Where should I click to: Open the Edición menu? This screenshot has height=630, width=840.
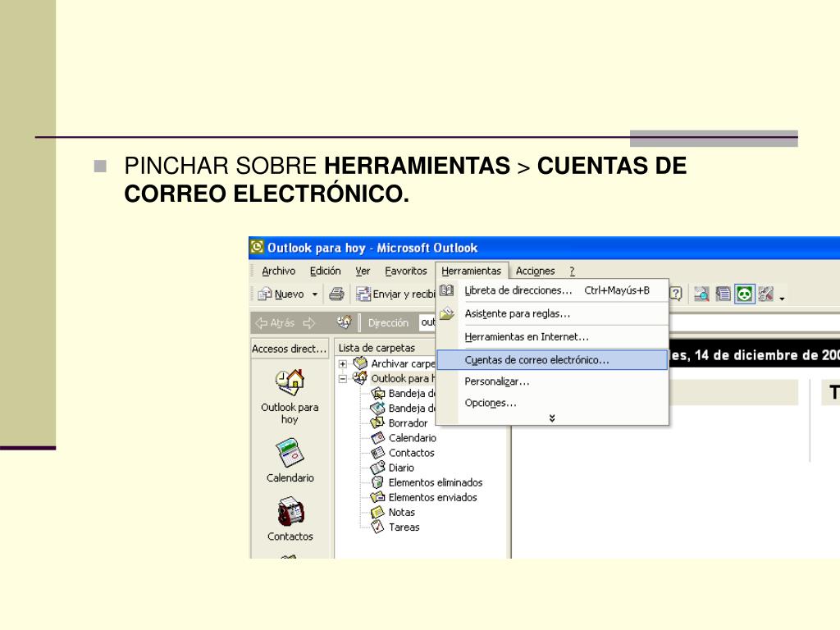click(325, 271)
